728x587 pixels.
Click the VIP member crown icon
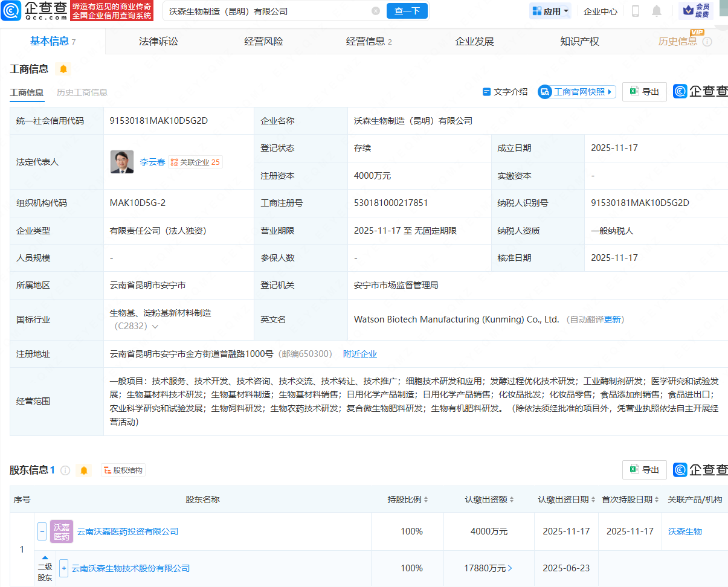click(688, 10)
